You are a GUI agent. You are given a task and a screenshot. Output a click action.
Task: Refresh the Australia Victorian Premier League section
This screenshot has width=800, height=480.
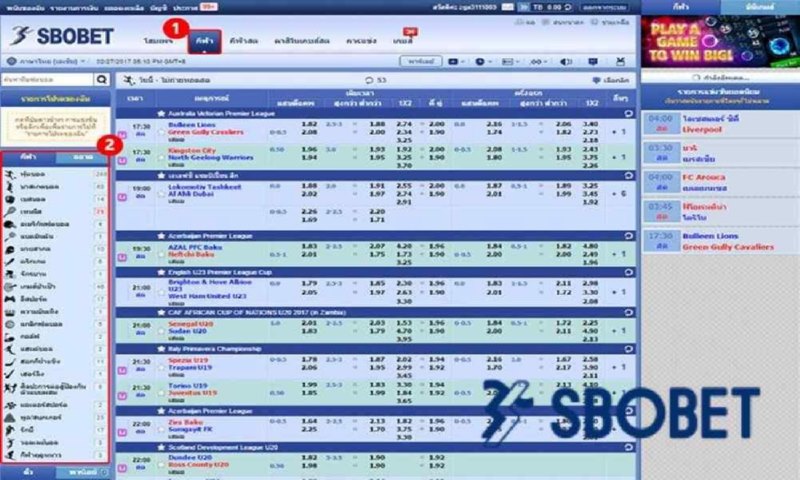click(x=629, y=114)
